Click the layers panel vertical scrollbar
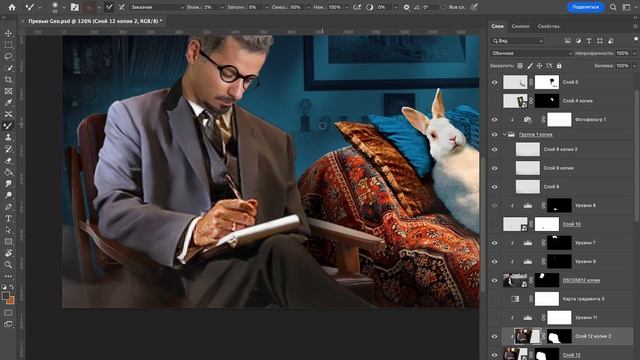Image resolution: width=640 pixels, height=360 pixels. (x=636, y=155)
